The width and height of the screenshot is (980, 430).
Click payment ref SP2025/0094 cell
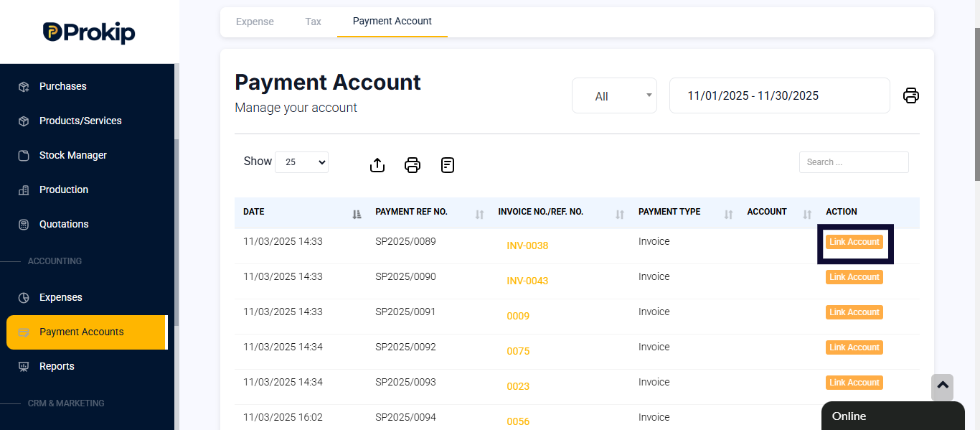pos(405,417)
